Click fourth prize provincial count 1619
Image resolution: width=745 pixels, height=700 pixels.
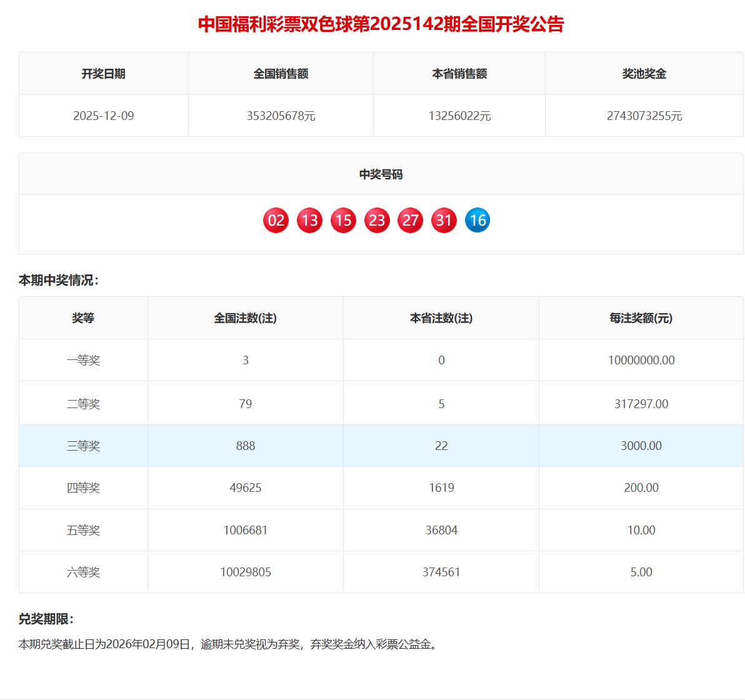pyautogui.click(x=441, y=488)
